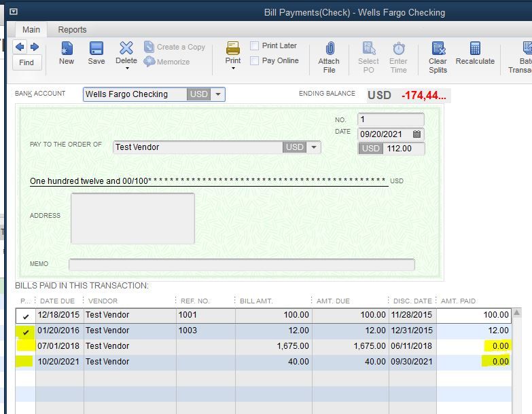This screenshot has height=414, width=532.
Task: Click discount date 11/28/2015 cell
Action: tap(412, 315)
